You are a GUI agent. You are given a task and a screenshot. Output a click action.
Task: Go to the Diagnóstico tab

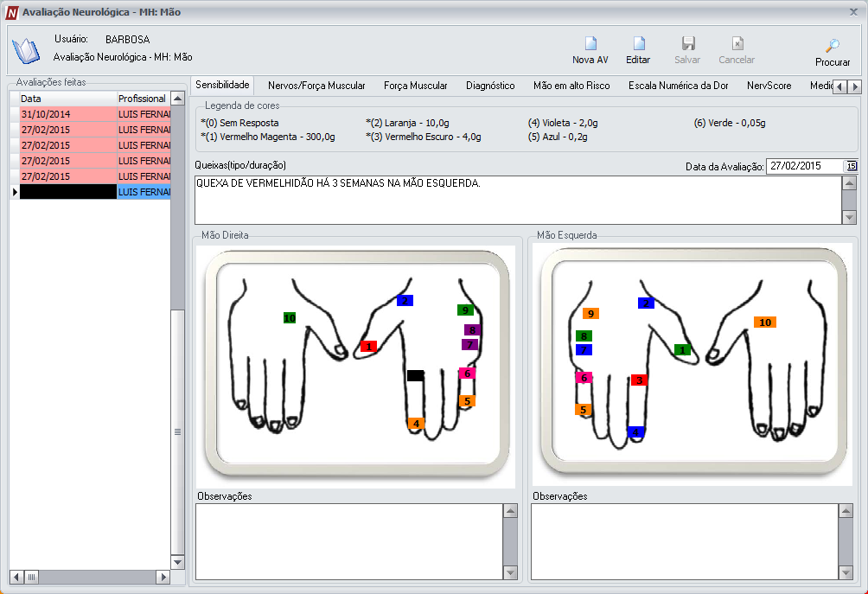point(490,86)
